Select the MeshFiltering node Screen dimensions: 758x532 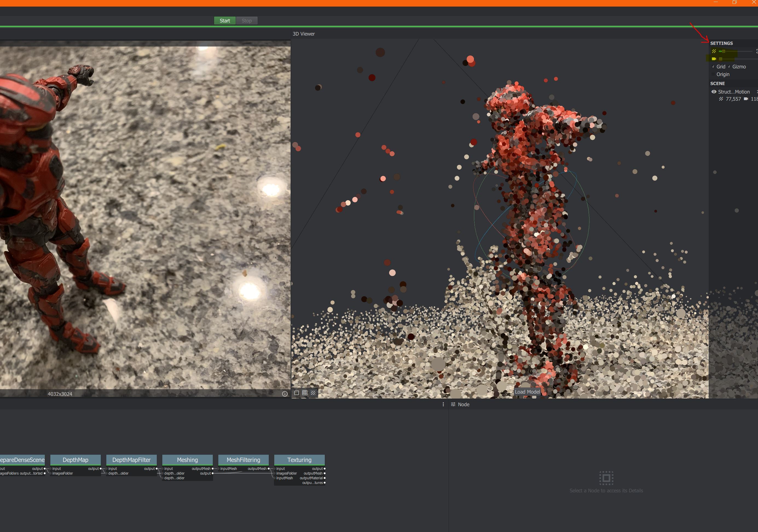[243, 460]
